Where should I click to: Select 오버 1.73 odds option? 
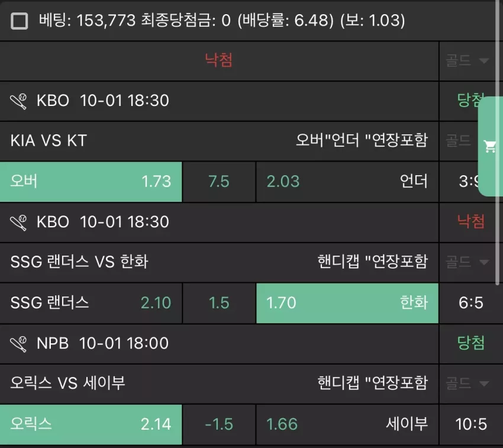click(91, 182)
